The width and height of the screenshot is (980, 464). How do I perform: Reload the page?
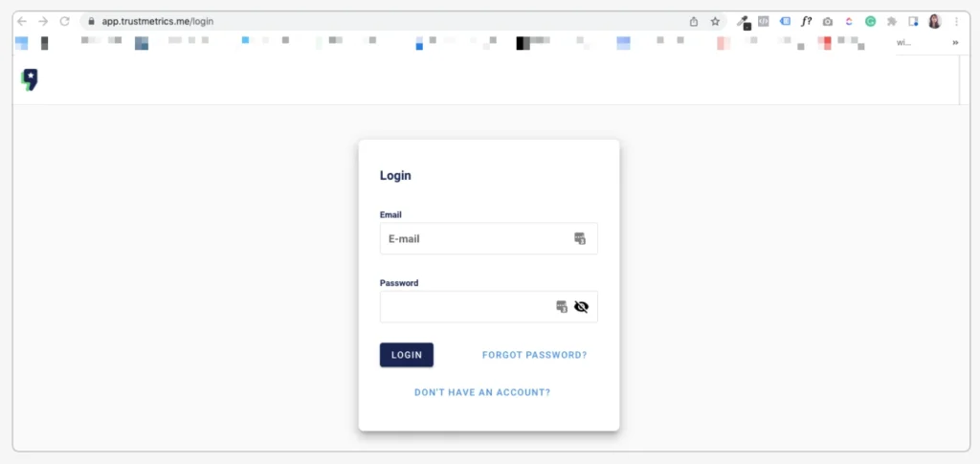pos(64,21)
